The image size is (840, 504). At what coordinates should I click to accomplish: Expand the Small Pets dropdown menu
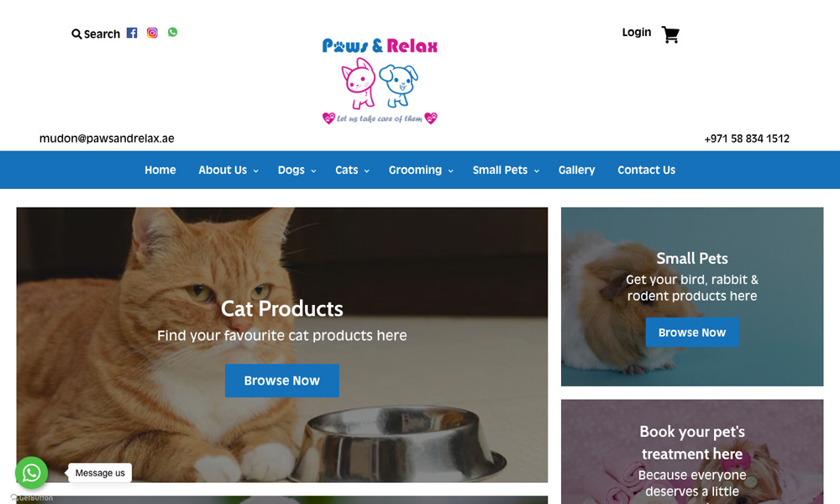click(506, 170)
